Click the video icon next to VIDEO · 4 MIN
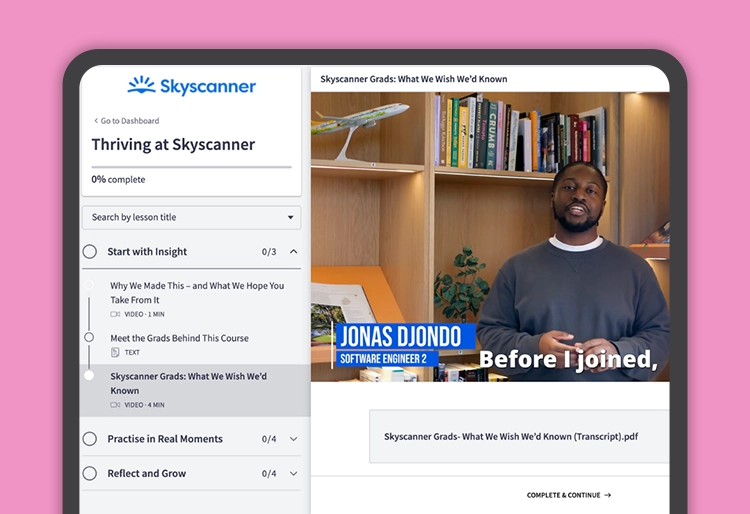The height and width of the screenshot is (514, 750). tap(115, 405)
